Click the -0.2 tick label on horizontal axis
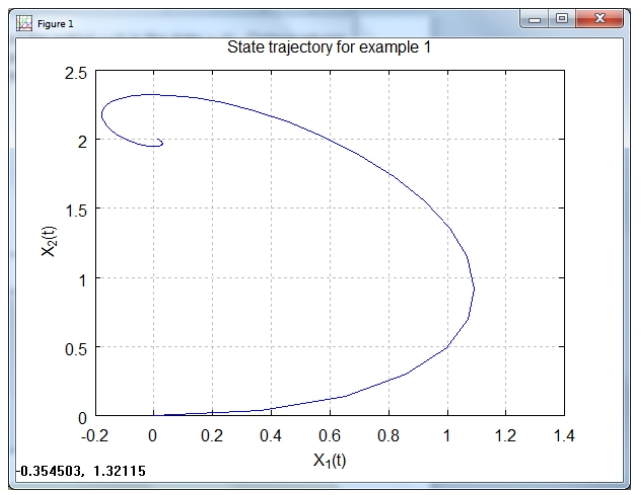Viewport: 642px width, 495px height. pos(95,436)
